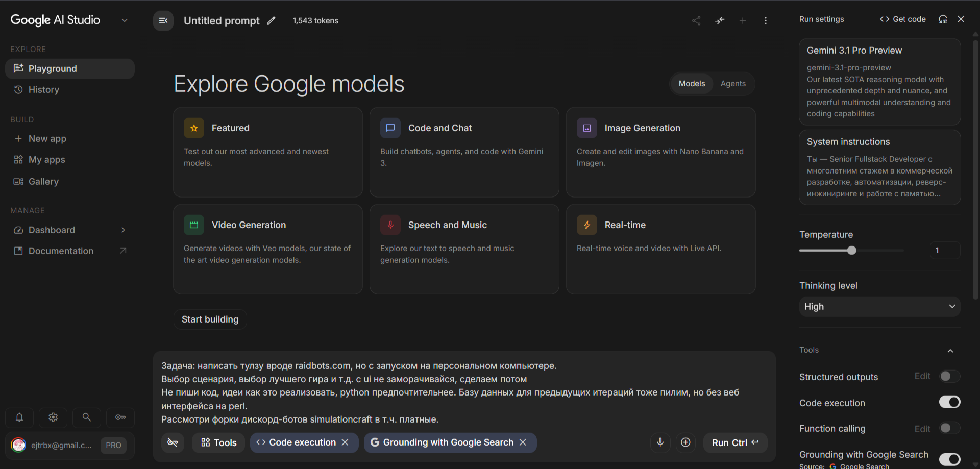The height and width of the screenshot is (469, 980).
Task: Switch to the Agents tab
Action: point(733,84)
